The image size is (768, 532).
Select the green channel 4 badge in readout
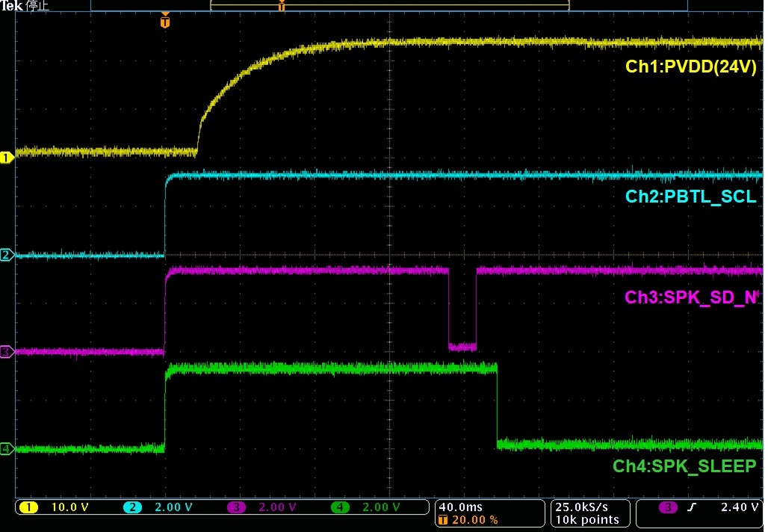340,507
